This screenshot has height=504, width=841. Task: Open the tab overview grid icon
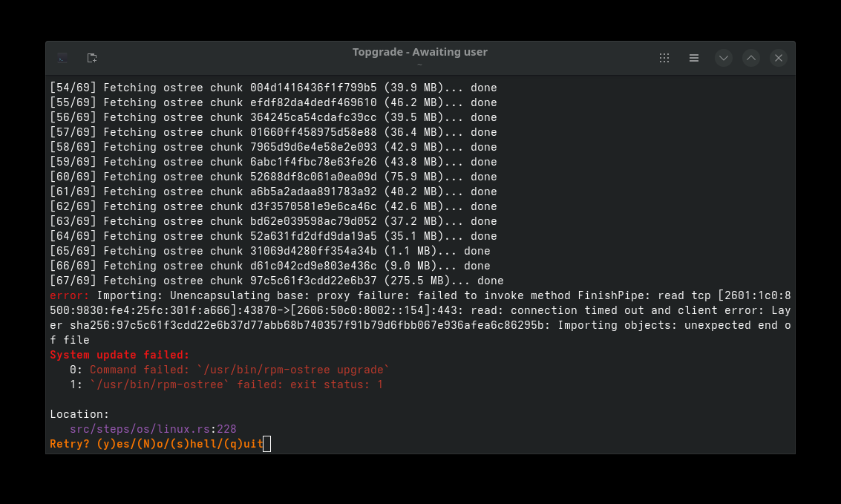(x=664, y=58)
